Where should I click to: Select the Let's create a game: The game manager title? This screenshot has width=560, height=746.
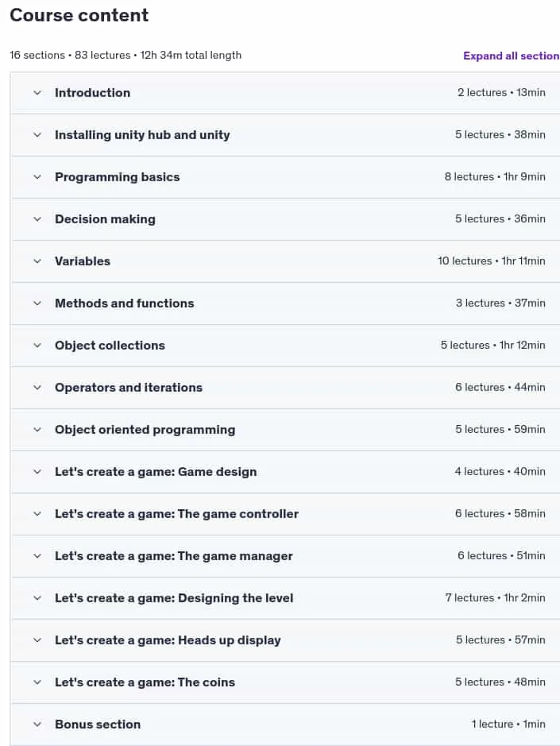[174, 556]
